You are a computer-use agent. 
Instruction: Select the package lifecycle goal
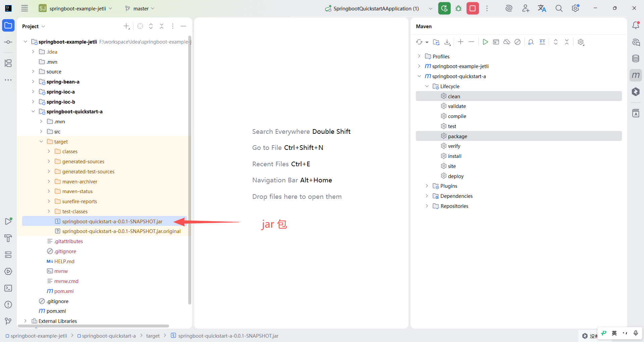pos(519,136)
